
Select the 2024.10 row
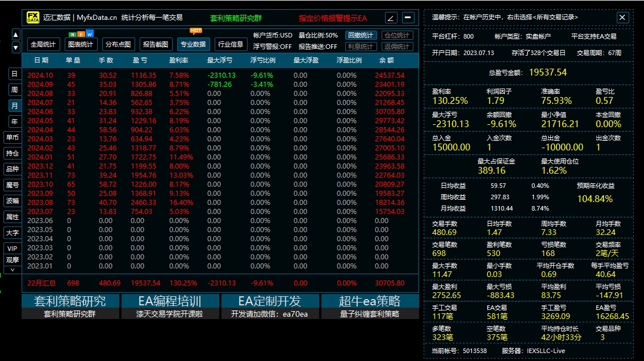(x=220, y=75)
